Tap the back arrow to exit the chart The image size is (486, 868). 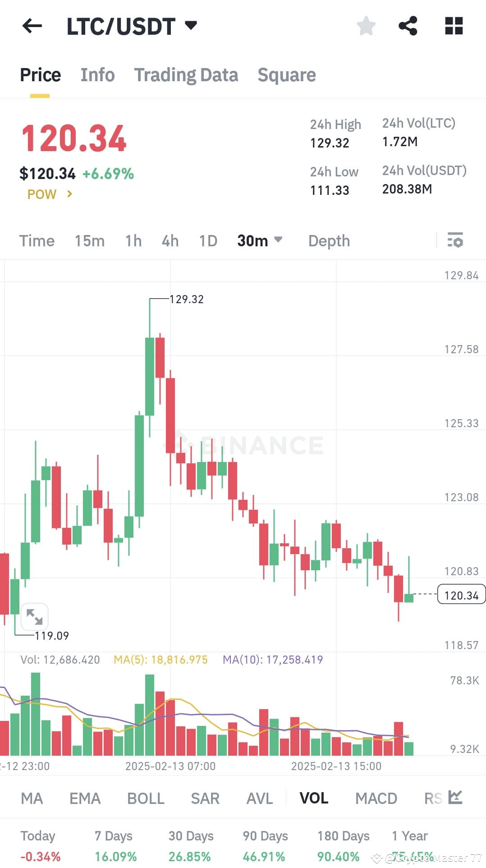[x=32, y=26]
